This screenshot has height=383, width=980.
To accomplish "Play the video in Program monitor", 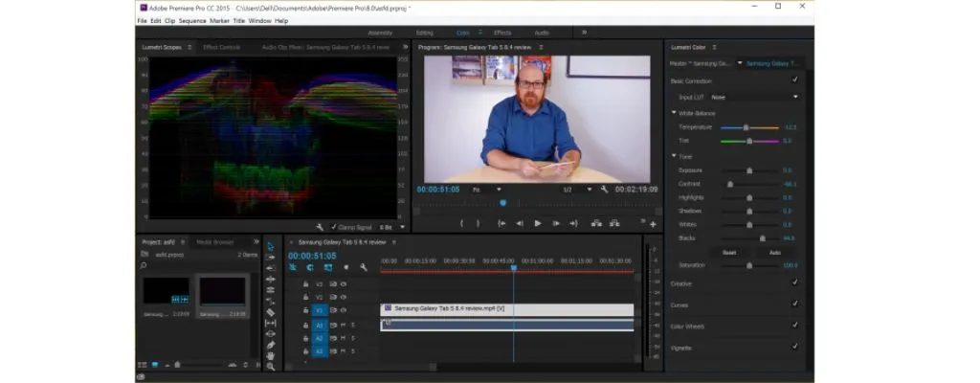I will (x=538, y=223).
